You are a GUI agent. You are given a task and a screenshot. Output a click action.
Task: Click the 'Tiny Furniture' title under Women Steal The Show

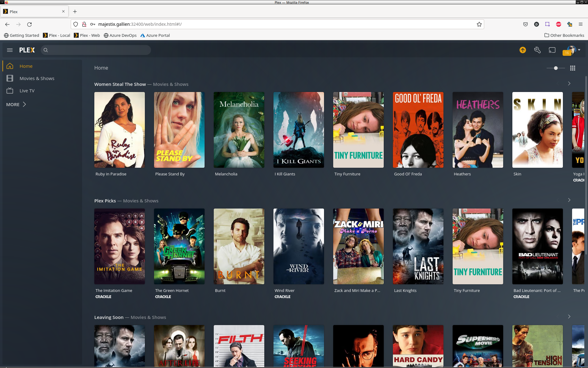(x=347, y=174)
